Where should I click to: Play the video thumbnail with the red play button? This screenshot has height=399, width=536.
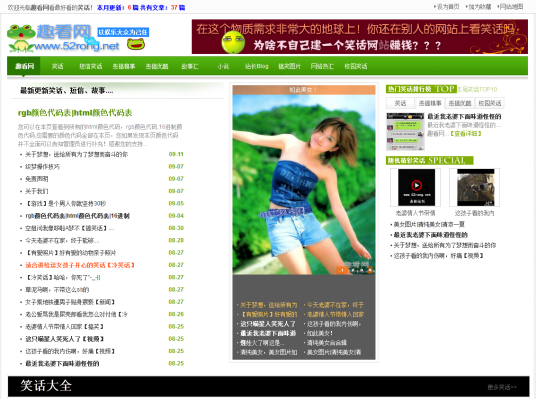pyautogui.click(x=416, y=187)
